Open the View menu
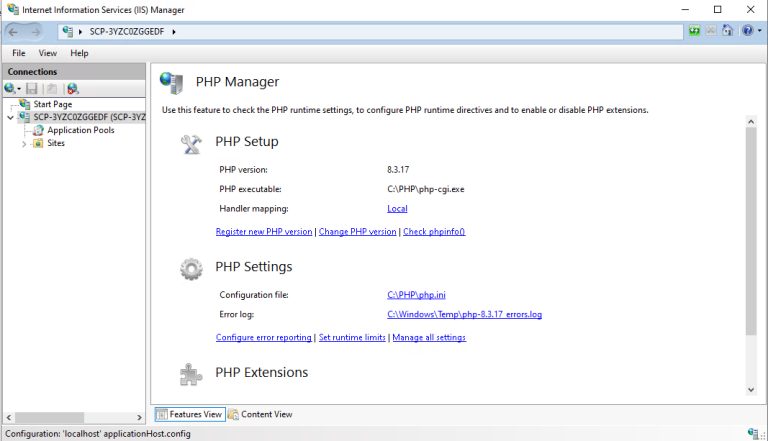This screenshot has width=768, height=441. (48, 53)
